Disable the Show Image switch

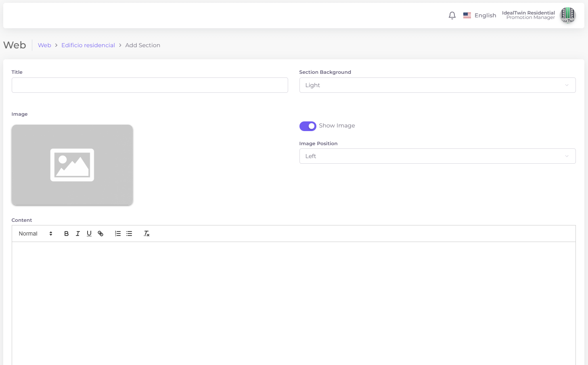coord(308,126)
